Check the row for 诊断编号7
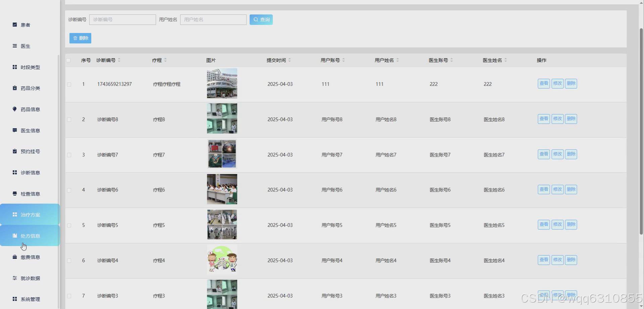Viewport: 644px width, 309px height. point(69,155)
